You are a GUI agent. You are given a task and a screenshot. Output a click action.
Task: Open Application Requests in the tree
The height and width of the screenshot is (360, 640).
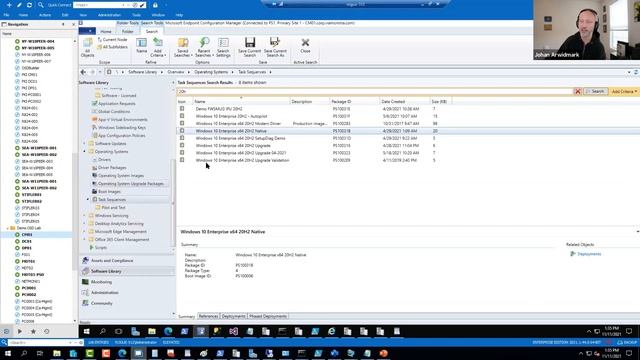click(x=116, y=104)
